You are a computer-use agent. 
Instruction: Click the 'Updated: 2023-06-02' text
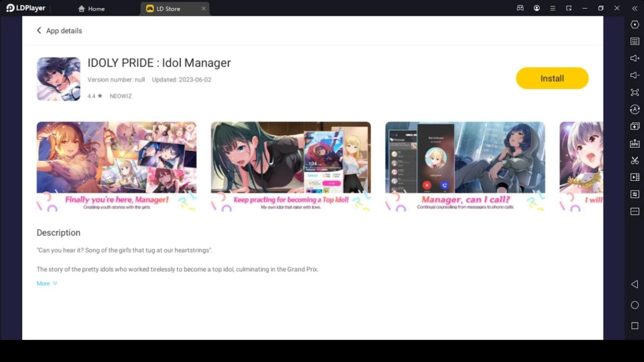(x=182, y=80)
